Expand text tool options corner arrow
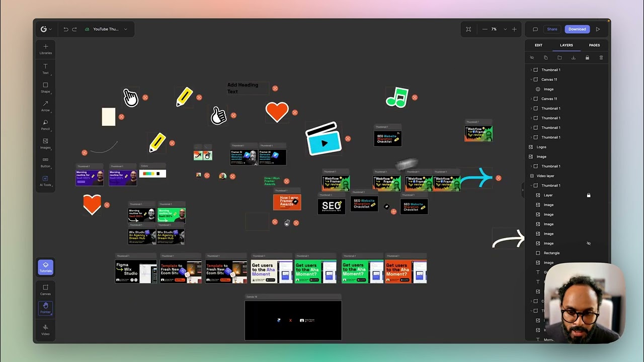This screenshot has height=362, width=644. tap(51, 75)
